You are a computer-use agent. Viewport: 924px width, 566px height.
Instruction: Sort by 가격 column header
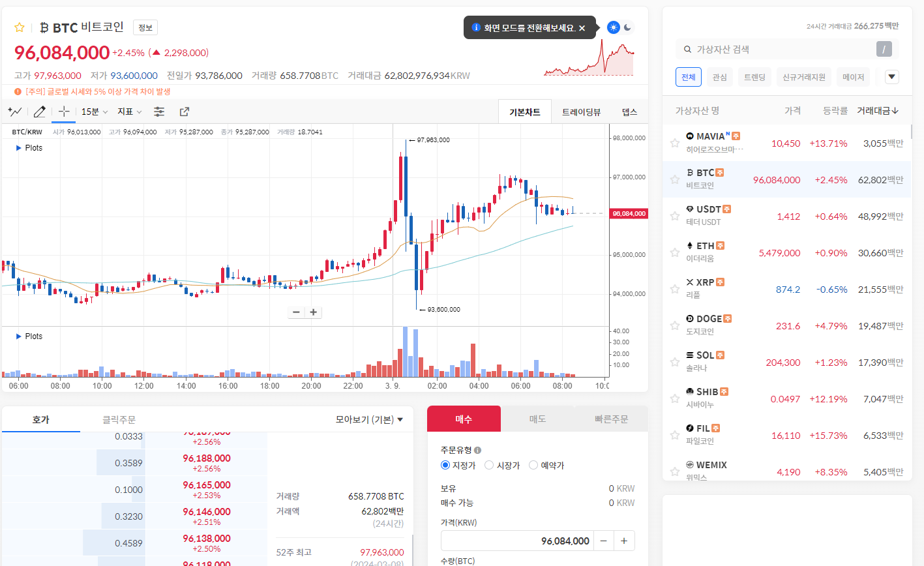tap(792, 111)
